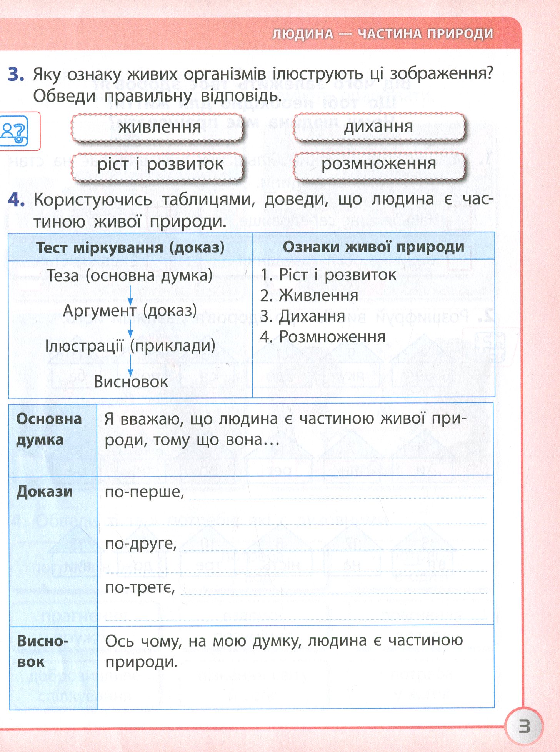Click list item '1. Ріст і розвиток'
This screenshot has height=752, width=560.
(x=328, y=275)
